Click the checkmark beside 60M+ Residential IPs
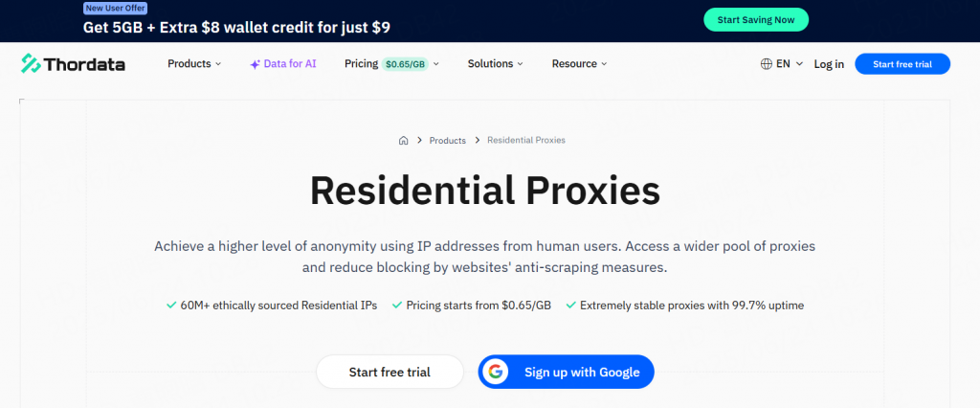Viewport: 980px width, 408px height. tap(171, 306)
